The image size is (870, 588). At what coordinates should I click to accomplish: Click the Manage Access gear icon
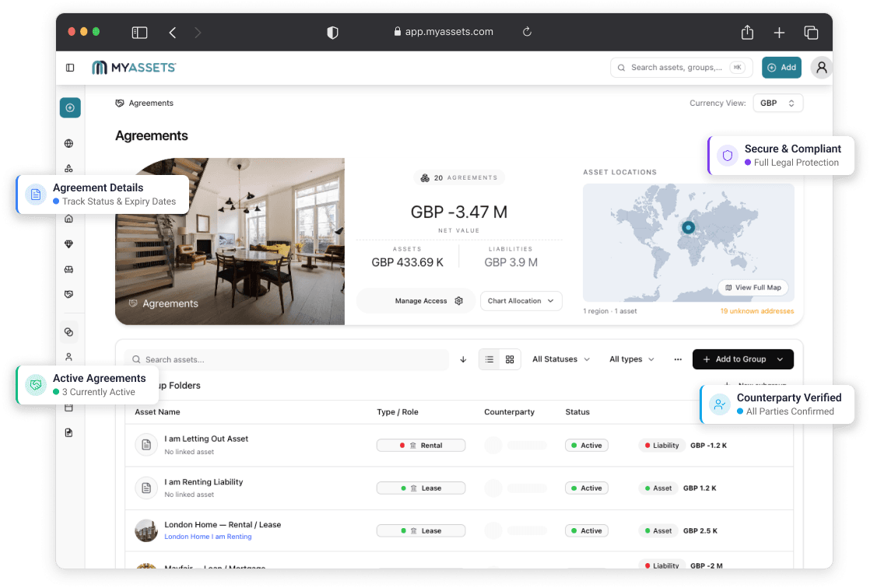(459, 301)
